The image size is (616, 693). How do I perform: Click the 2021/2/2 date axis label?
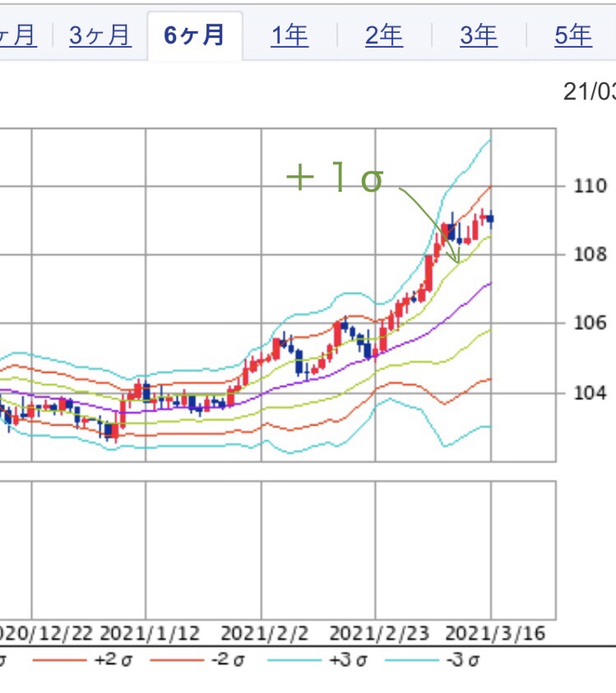[264, 634]
